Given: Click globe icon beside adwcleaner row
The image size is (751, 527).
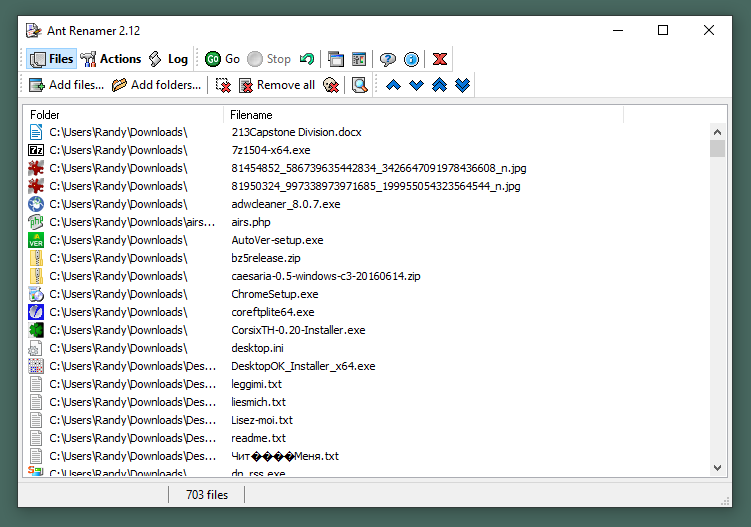Looking at the screenshot, I should coord(36,204).
